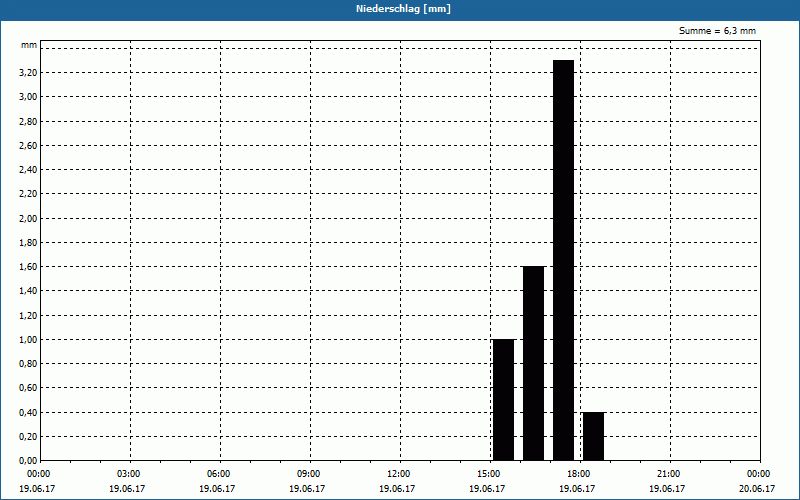Click the 0,40 y-axis label
The width and height of the screenshot is (800, 500).
coord(28,412)
